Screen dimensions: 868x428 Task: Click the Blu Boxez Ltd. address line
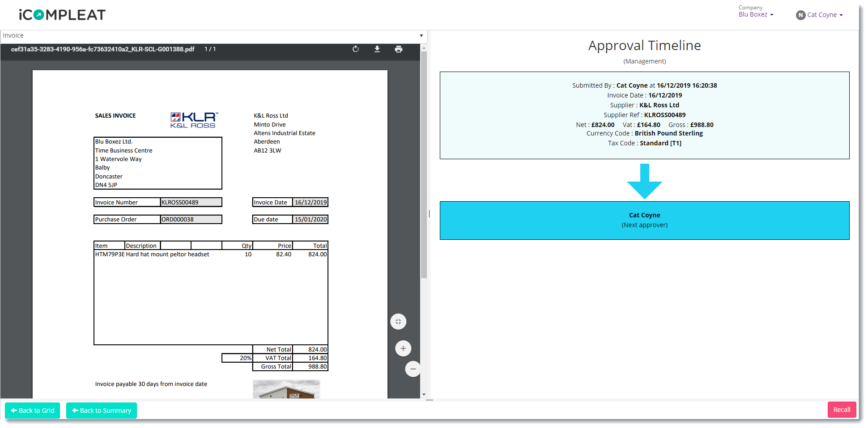(114, 142)
